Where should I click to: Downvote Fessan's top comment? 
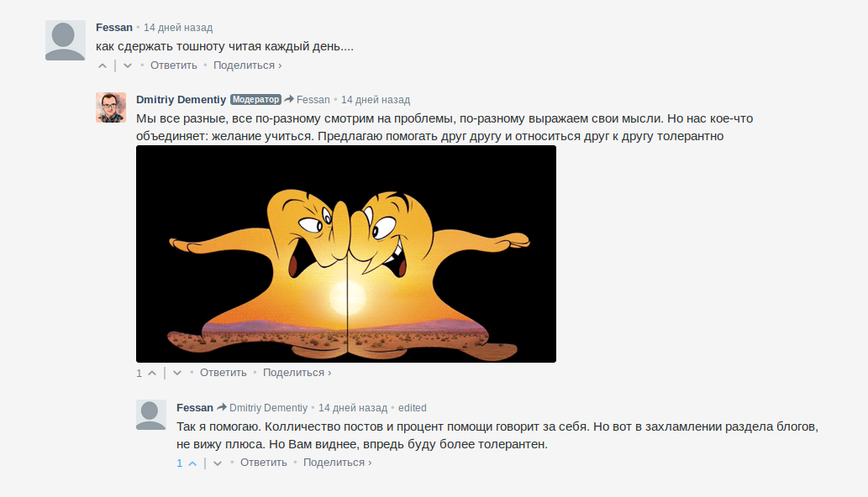tap(128, 65)
